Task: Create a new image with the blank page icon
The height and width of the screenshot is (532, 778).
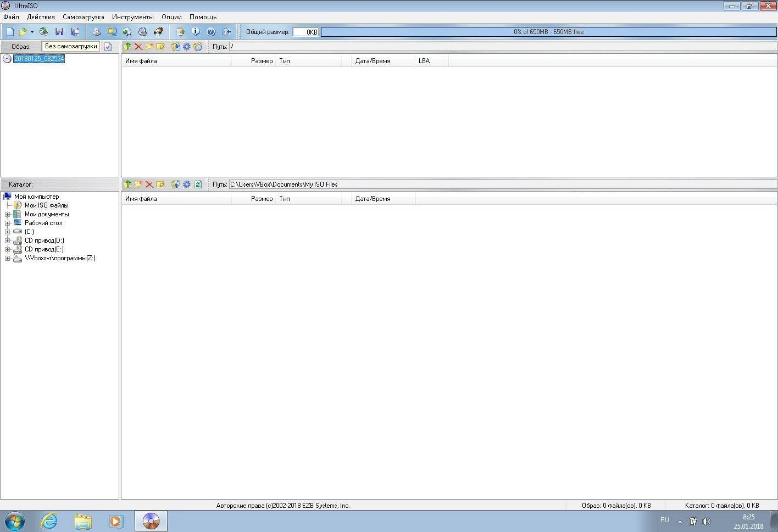Action: 10,32
